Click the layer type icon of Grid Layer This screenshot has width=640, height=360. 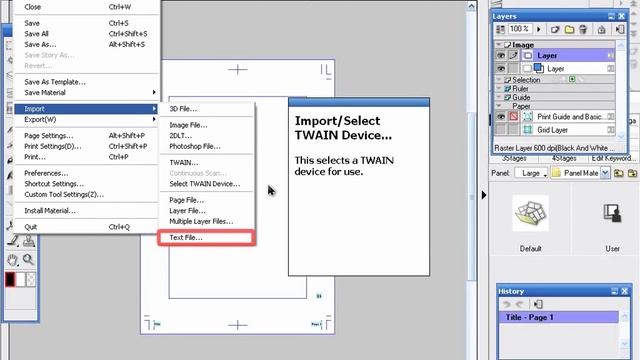528,130
